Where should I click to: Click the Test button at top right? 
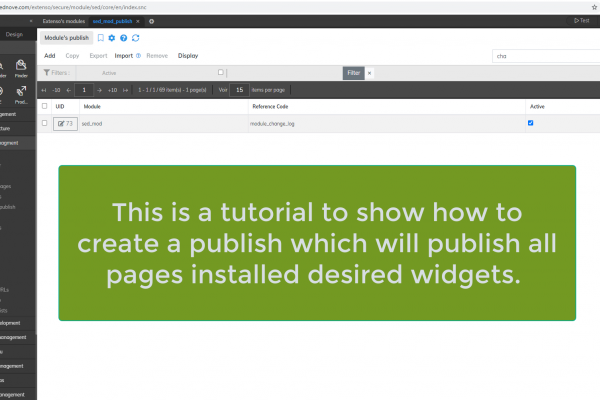(x=582, y=21)
